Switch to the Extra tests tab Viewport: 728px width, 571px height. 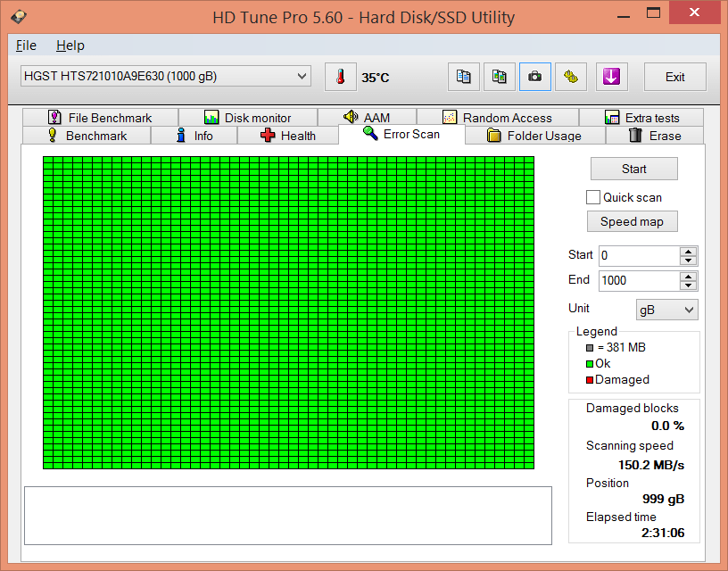[641, 118]
